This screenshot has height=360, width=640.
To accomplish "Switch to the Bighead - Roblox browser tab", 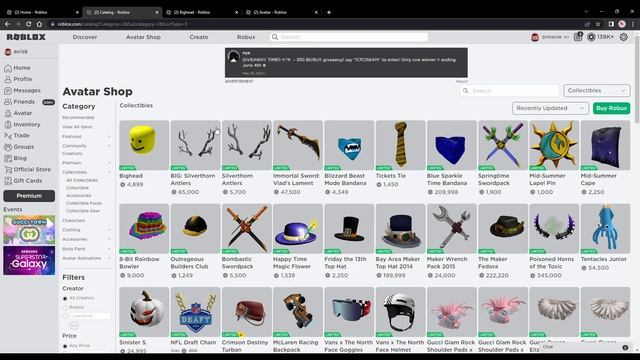I will point(202,12).
